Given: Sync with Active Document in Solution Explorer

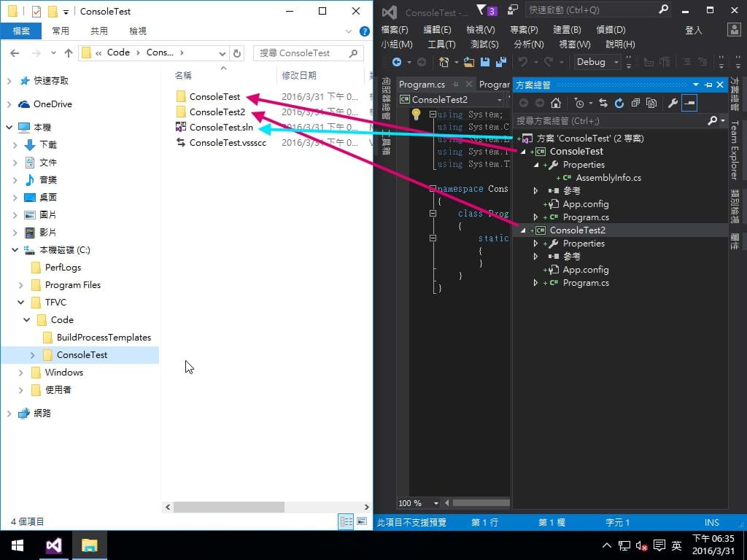Looking at the screenshot, I should click(x=603, y=103).
